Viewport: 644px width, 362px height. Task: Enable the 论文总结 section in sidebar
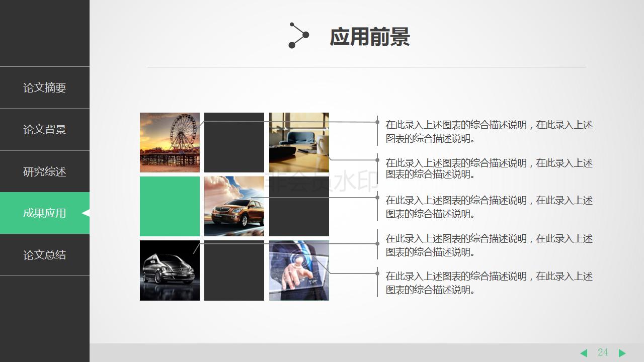(x=44, y=255)
